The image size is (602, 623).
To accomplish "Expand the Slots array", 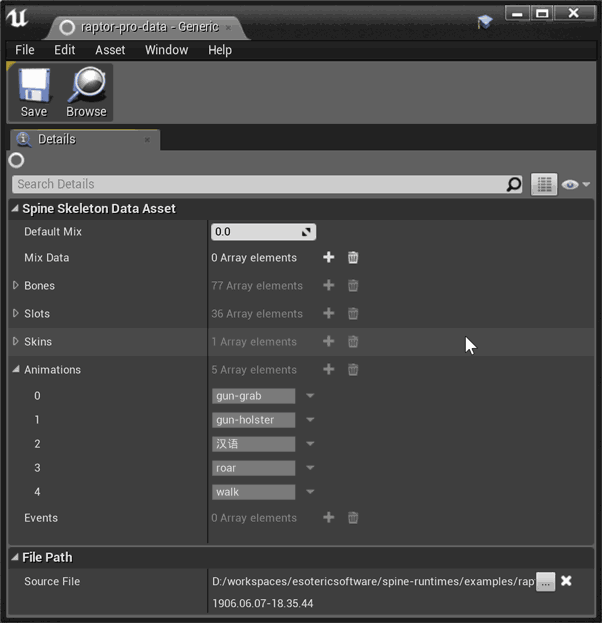I will (15, 314).
